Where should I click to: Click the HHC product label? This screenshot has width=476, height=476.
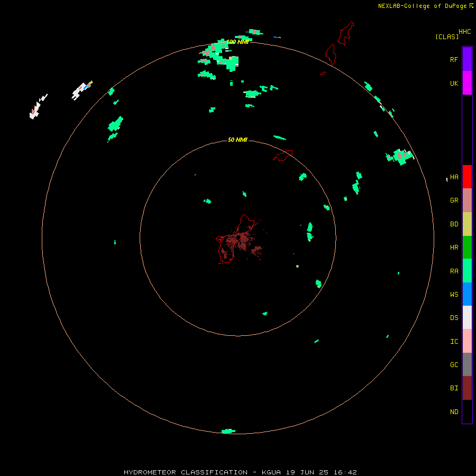[464, 32]
